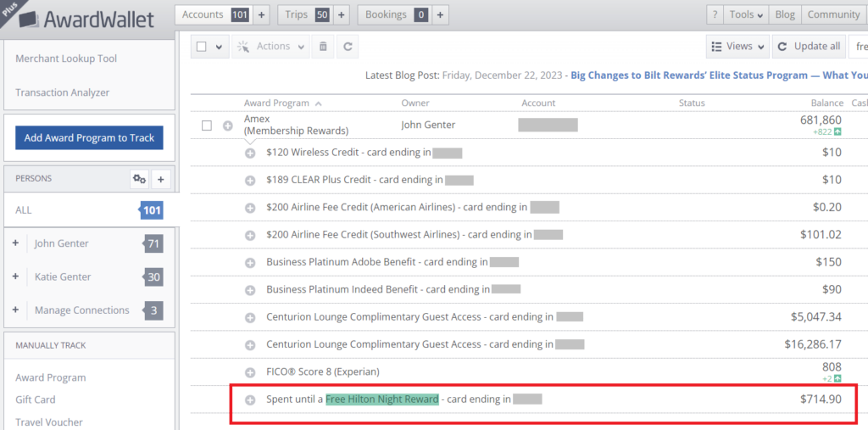Open the Merchant Lookup Tool
The image size is (868, 430).
[66, 59]
